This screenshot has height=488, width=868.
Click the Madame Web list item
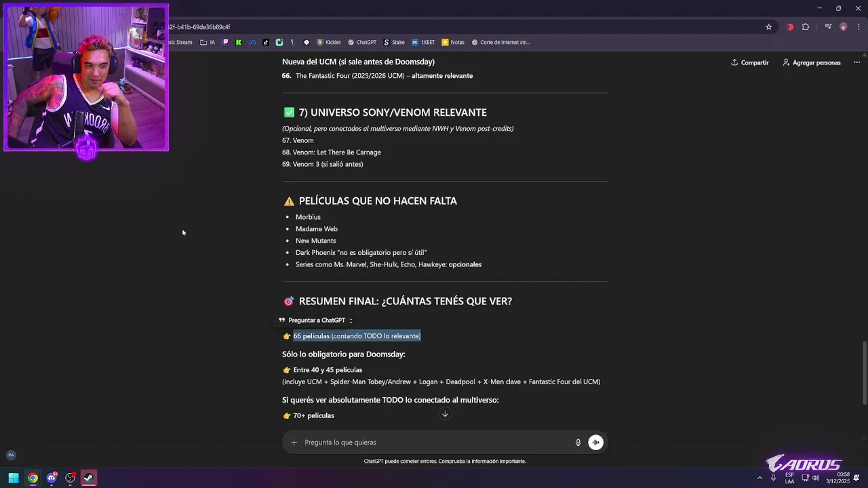tap(317, 229)
